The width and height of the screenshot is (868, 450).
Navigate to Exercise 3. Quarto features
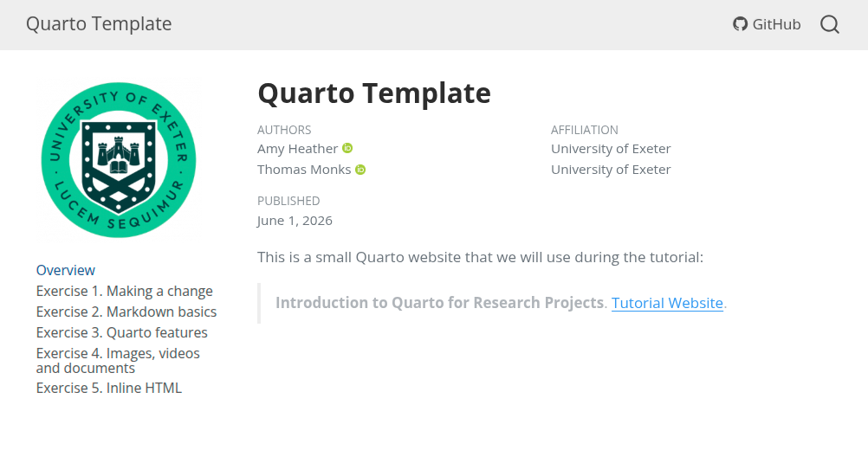click(x=122, y=333)
